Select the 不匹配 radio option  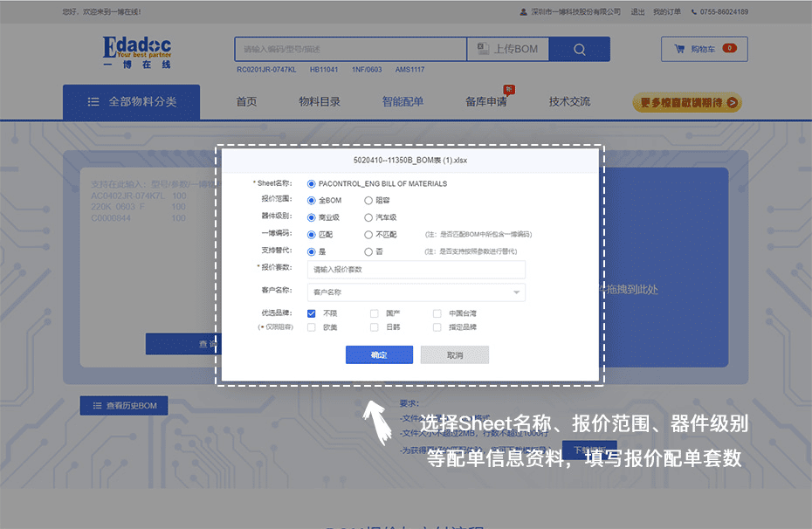[x=368, y=235]
